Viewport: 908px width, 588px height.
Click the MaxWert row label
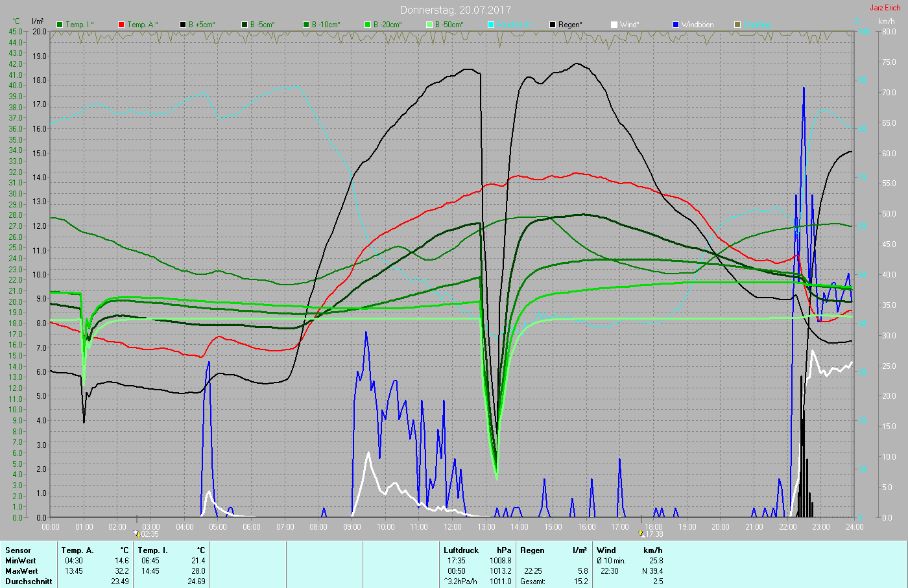(21, 571)
